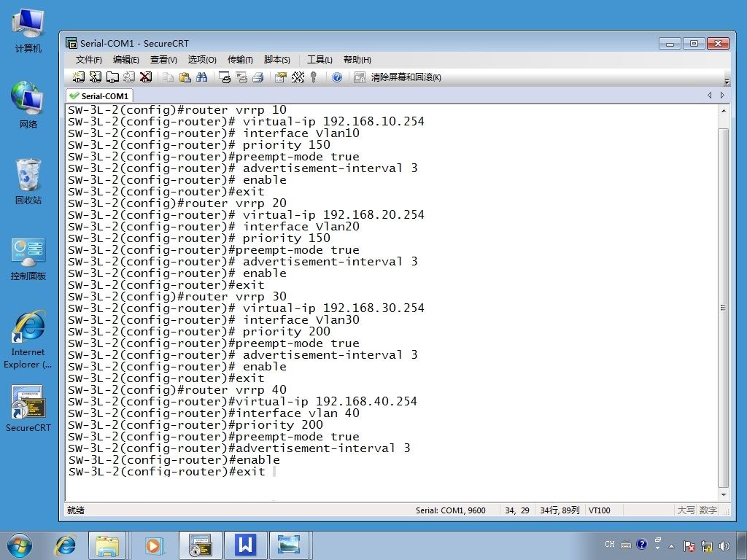Click the SecureCRT taskbar button
747x560 pixels.
tap(200, 545)
